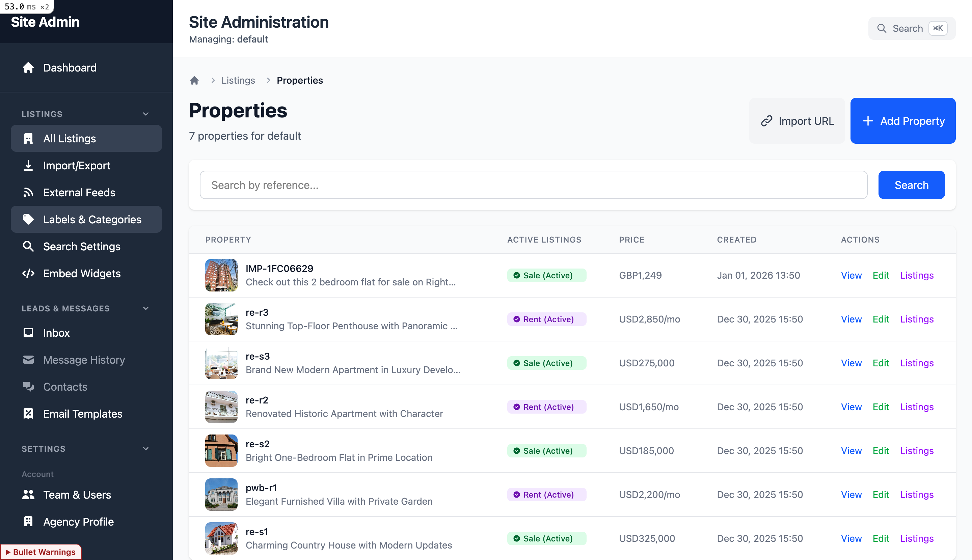This screenshot has height=560, width=972.
Task: Click the Add Property button
Action: 903,120
